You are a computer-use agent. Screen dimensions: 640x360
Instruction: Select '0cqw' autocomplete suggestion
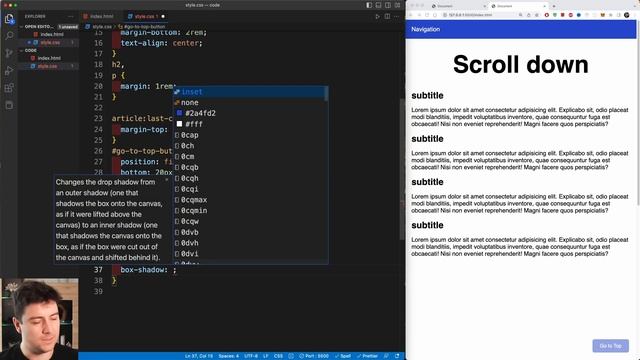(250, 222)
